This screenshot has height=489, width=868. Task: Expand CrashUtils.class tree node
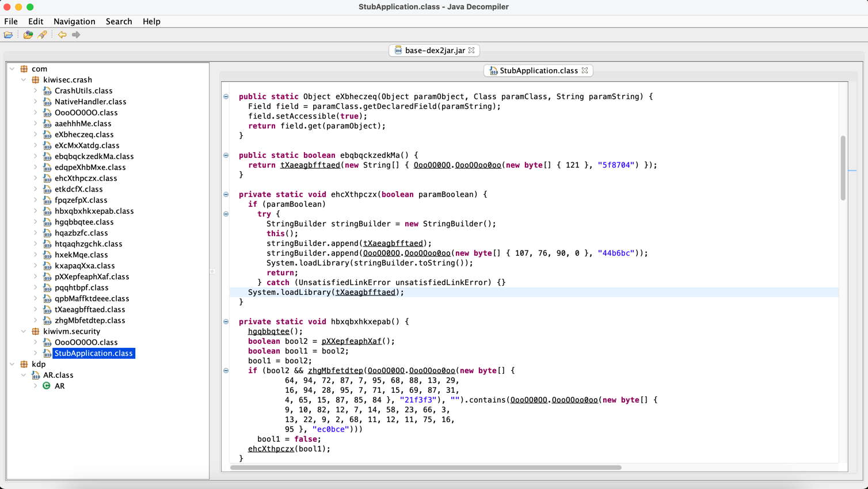coord(35,90)
